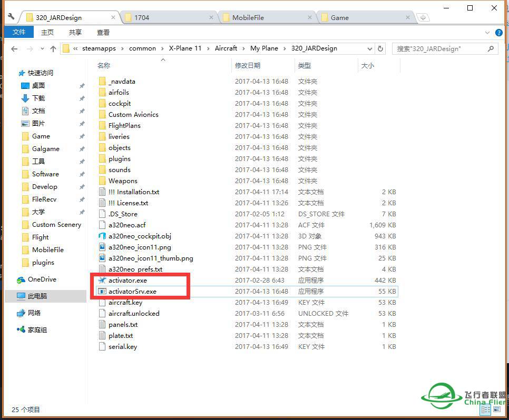Open the 主页 home ribbon tab
Viewport: 509px width, 420px height.
point(47,33)
